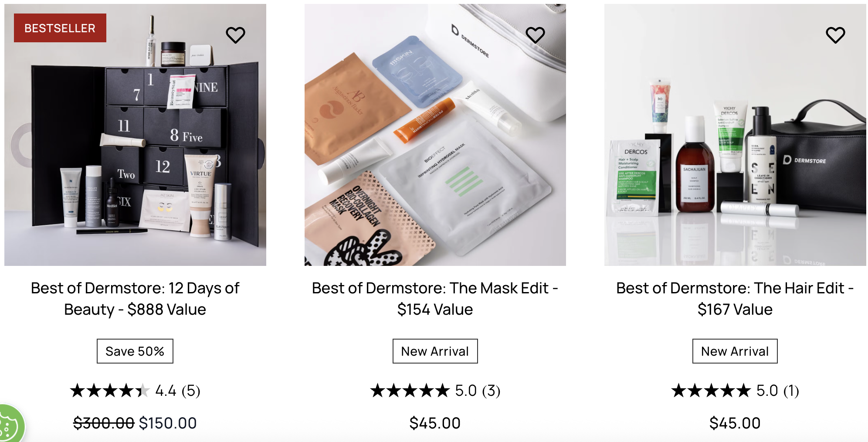
Task: Add Hair Edit to wishlist with heart
Action: (835, 35)
